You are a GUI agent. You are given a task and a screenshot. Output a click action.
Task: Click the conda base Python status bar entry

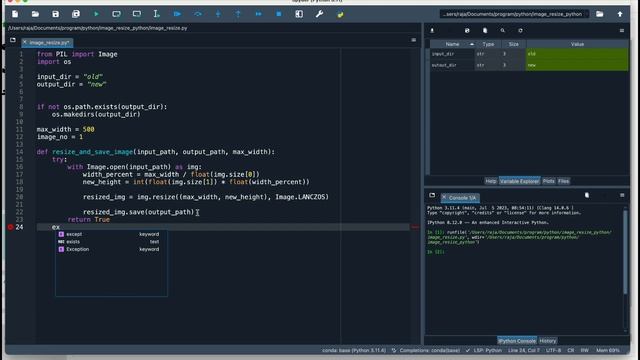(353, 350)
